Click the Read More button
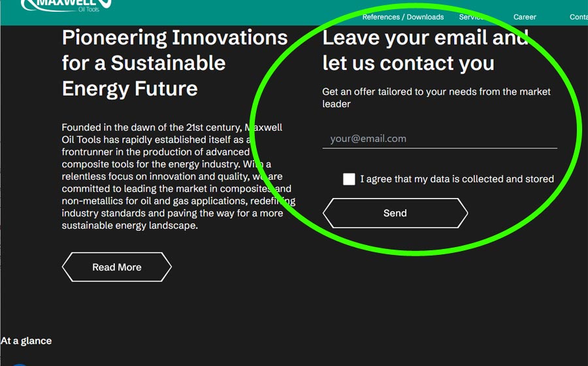The width and height of the screenshot is (588, 366). pyautogui.click(x=117, y=267)
